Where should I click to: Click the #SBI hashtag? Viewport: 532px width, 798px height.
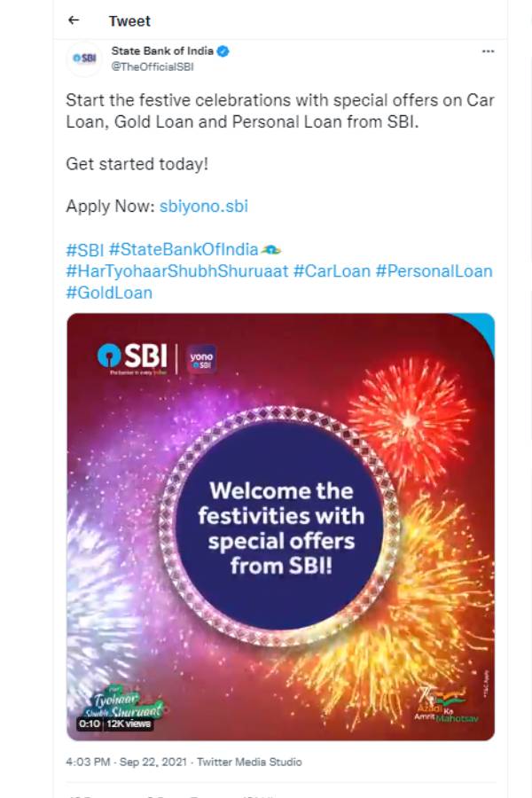pos(84,249)
